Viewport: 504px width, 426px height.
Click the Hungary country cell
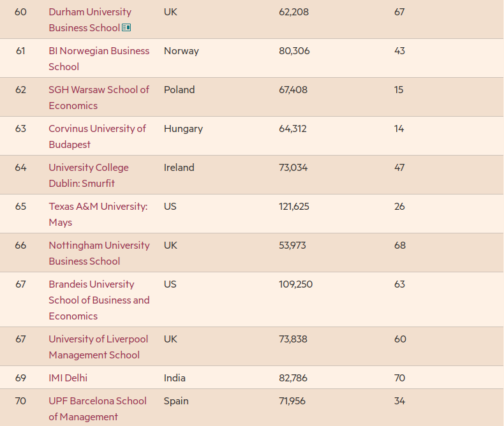click(x=183, y=129)
